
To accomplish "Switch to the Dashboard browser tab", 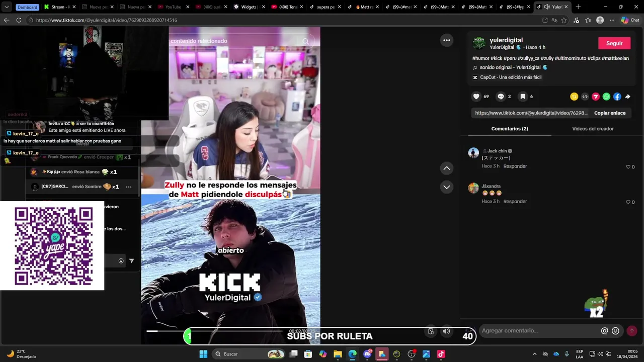I will pos(27,7).
